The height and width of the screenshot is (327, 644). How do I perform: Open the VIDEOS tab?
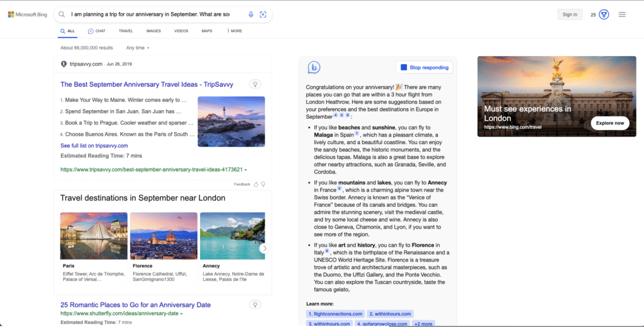(181, 31)
